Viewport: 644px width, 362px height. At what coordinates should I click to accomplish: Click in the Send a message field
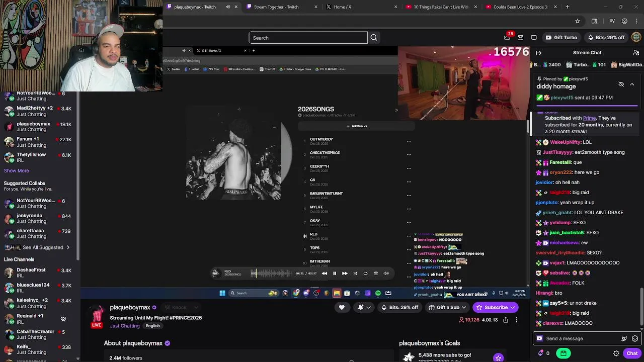(579, 338)
